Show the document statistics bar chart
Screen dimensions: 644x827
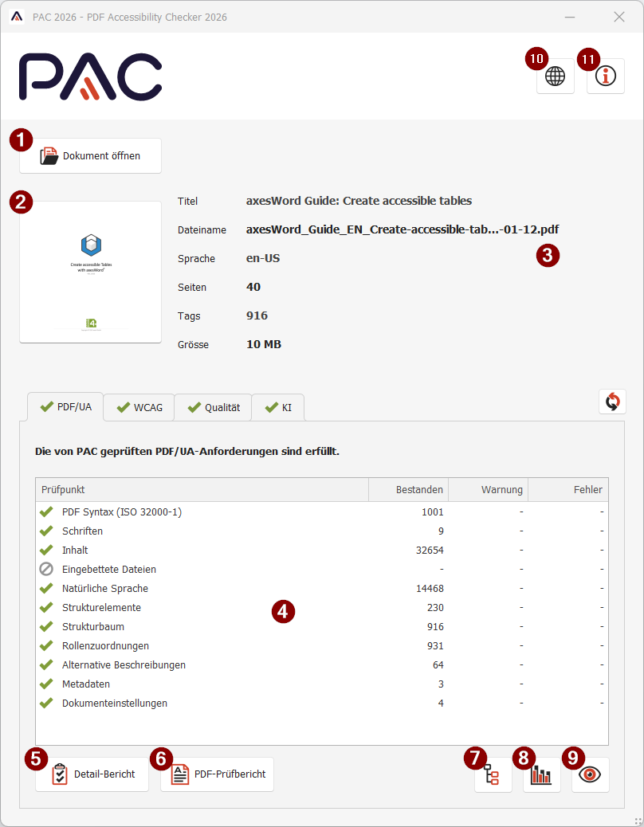pyautogui.click(x=541, y=774)
